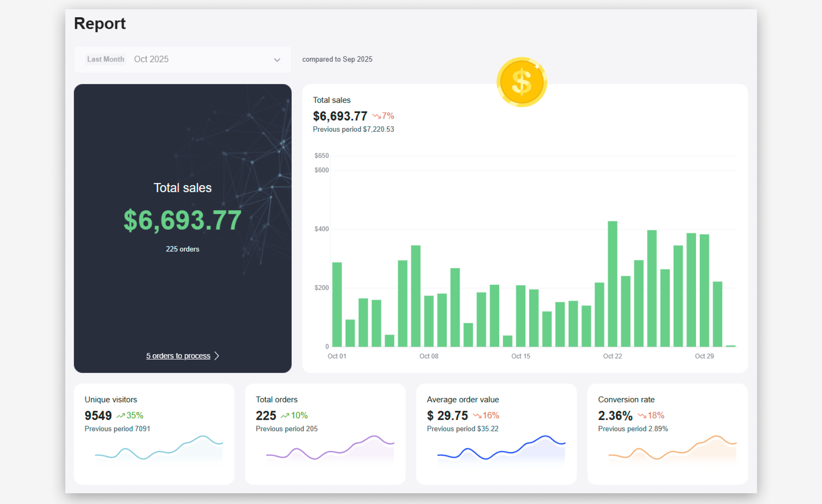Click the tallest bar near Oct 22
The width and height of the screenshot is (822, 504).
(x=612, y=283)
